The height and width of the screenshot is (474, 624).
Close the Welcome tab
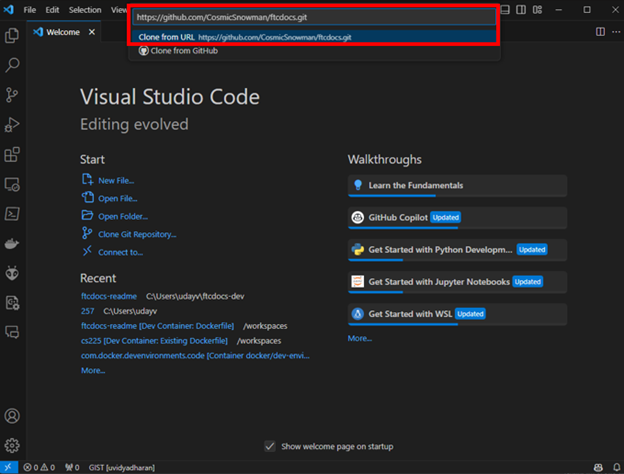(94, 32)
